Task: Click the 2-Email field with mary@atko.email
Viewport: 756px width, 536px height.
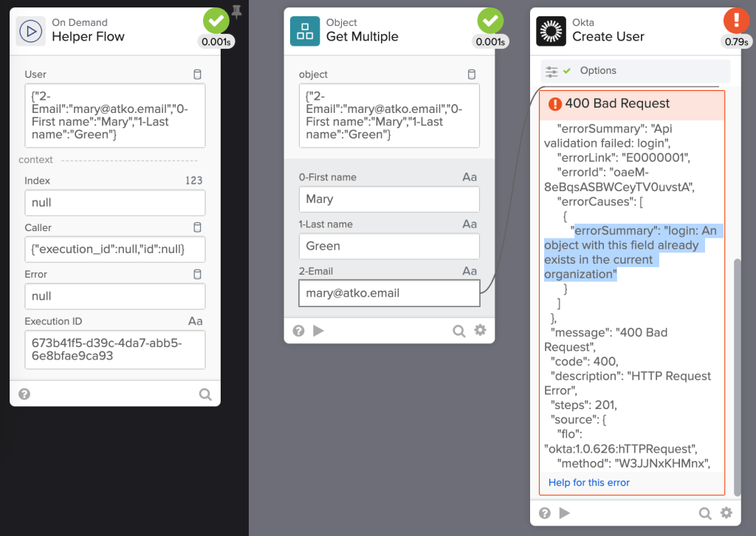Action: tap(388, 293)
